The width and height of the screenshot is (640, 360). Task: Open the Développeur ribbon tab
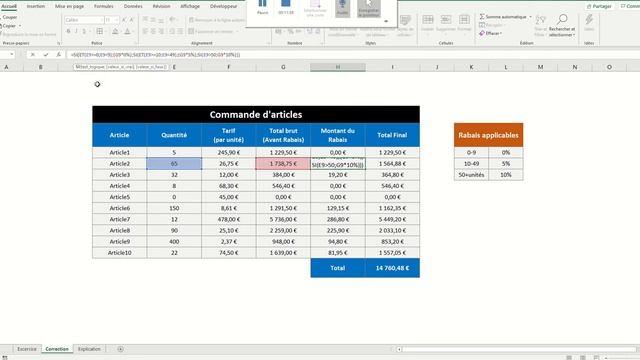click(x=224, y=6)
